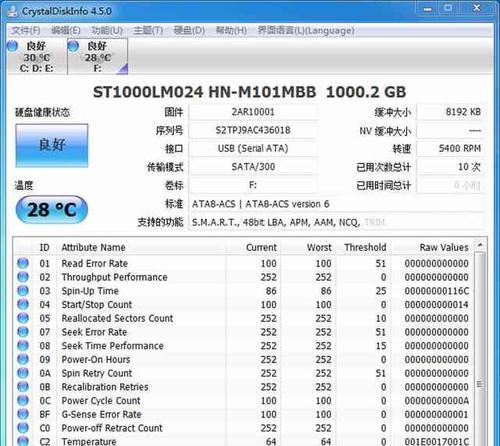Click the rotation rate field 5400 RPM
Viewport: 500px width, 446px height.
click(450, 148)
